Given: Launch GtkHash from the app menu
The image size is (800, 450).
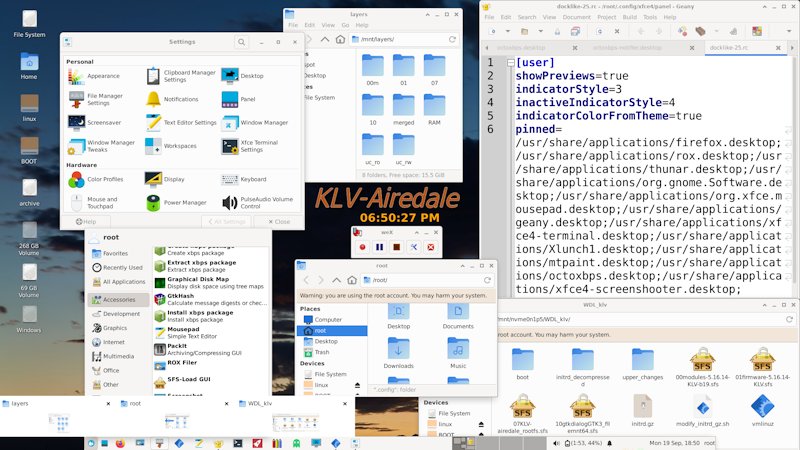Looking at the screenshot, I should [x=211, y=299].
